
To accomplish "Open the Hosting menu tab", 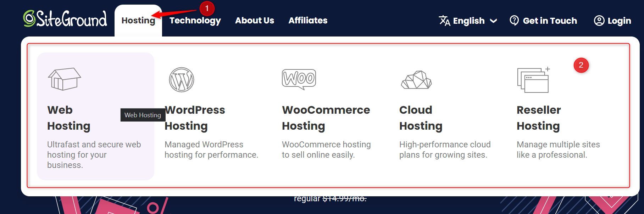I will 138,21.
